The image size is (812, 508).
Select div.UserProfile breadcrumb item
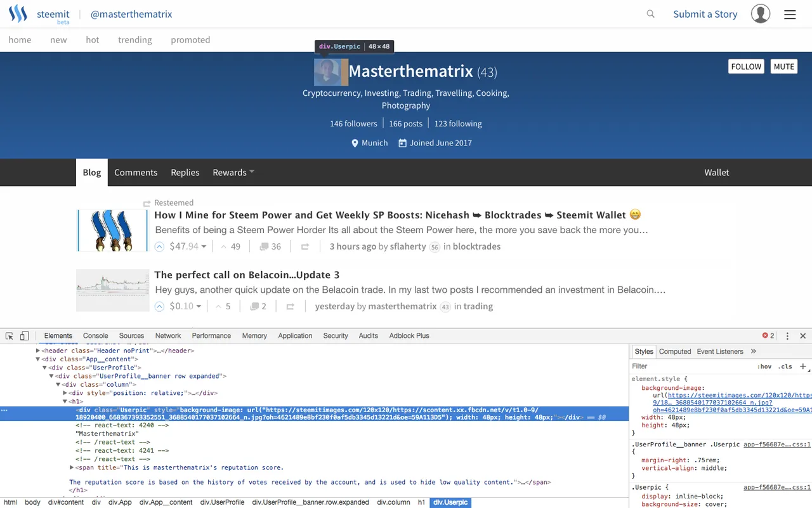222,502
